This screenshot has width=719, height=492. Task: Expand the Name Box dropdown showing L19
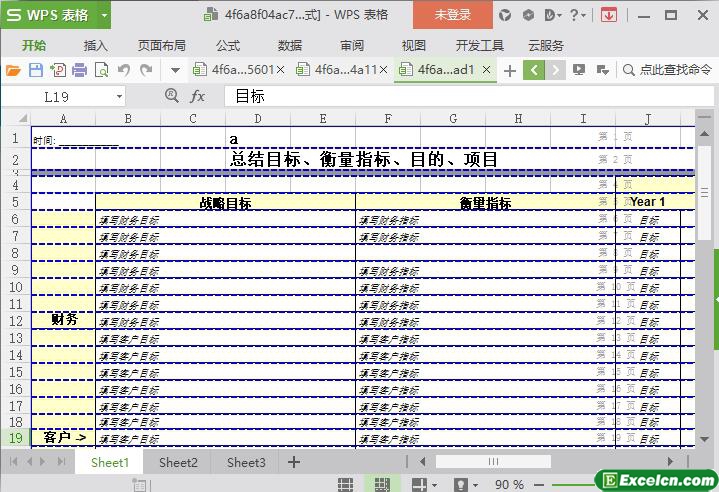click(x=119, y=97)
